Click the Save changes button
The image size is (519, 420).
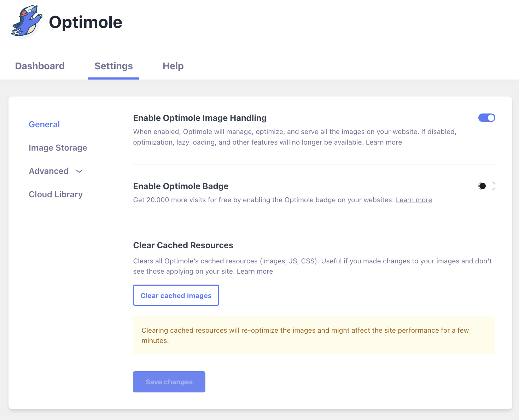click(169, 382)
